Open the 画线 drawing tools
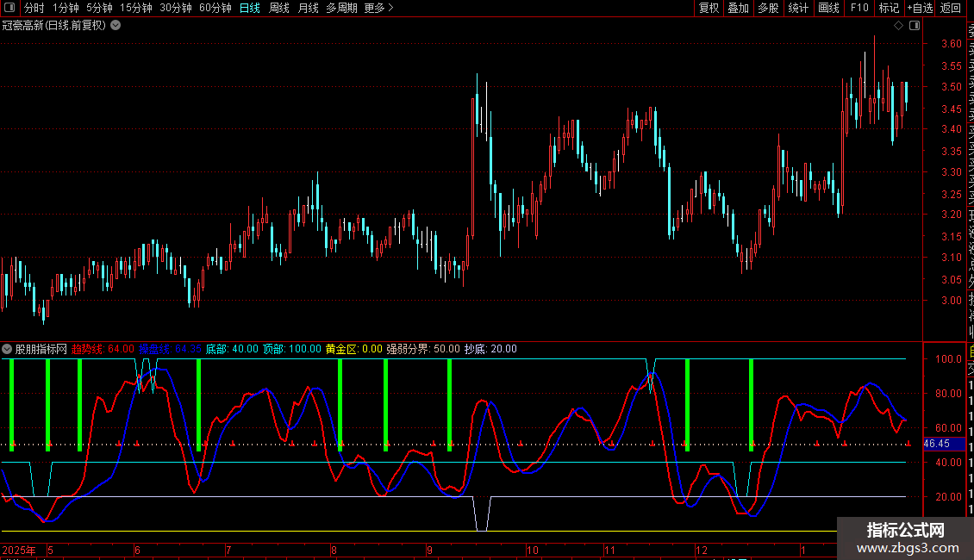974x560 pixels. pyautogui.click(x=828, y=8)
